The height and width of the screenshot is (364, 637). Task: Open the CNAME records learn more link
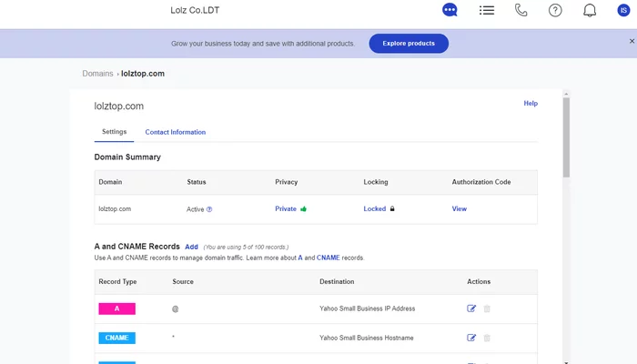tap(329, 258)
